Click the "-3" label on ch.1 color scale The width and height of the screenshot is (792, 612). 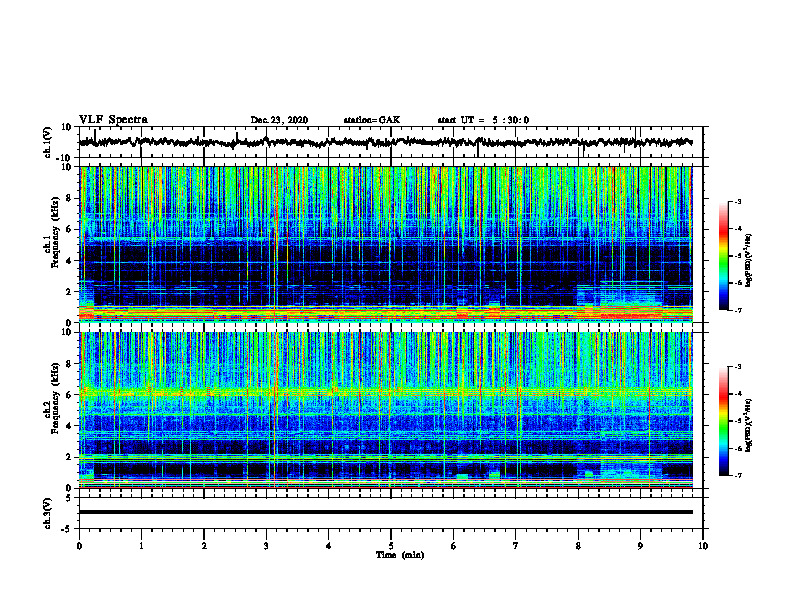point(738,201)
